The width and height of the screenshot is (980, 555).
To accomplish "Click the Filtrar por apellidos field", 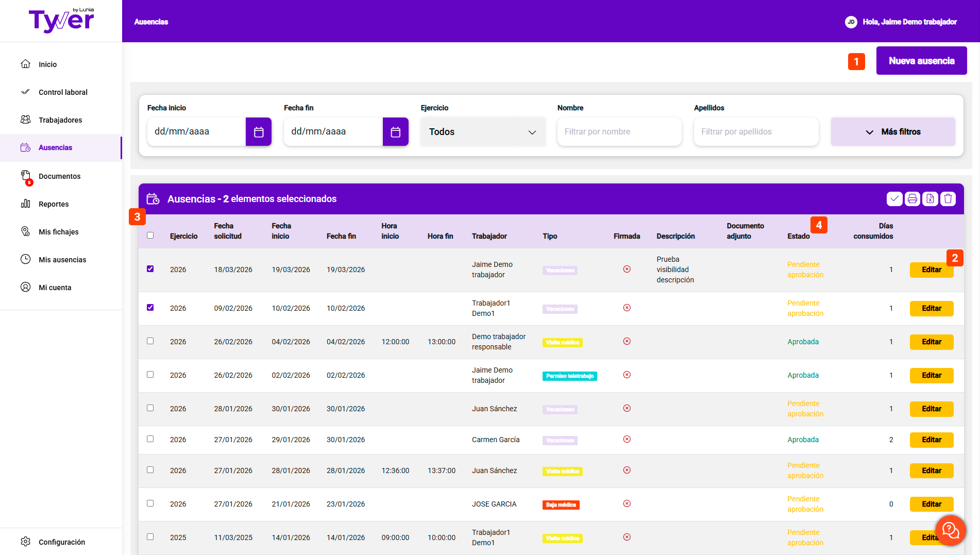I will [756, 132].
